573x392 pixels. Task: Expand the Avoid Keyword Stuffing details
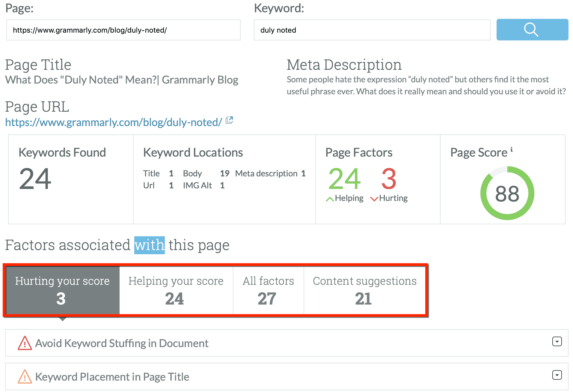pyautogui.click(x=557, y=341)
